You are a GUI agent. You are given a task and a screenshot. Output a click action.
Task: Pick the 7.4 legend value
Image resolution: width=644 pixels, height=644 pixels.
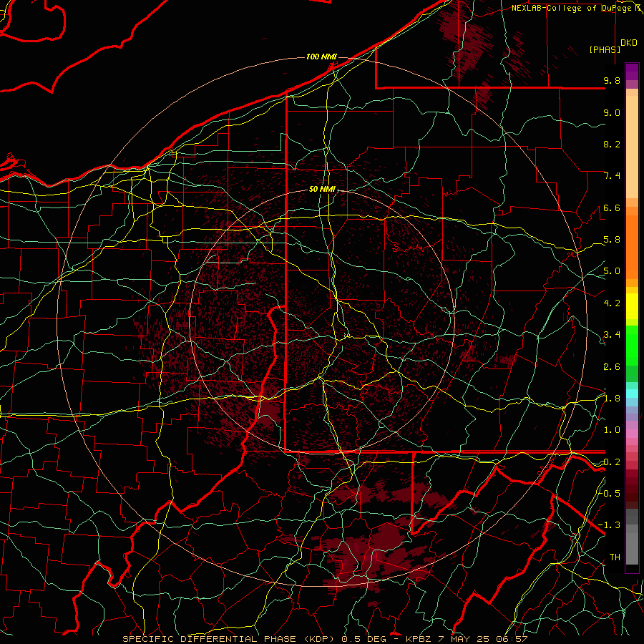pos(612,176)
